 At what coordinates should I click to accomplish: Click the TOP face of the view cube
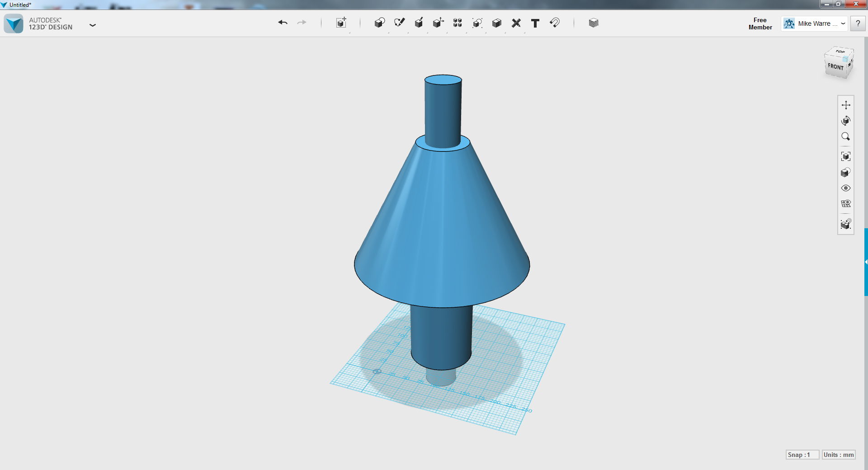click(840, 52)
